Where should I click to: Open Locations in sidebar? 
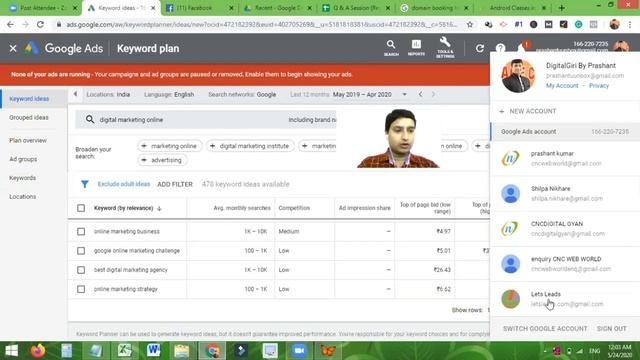22,197
